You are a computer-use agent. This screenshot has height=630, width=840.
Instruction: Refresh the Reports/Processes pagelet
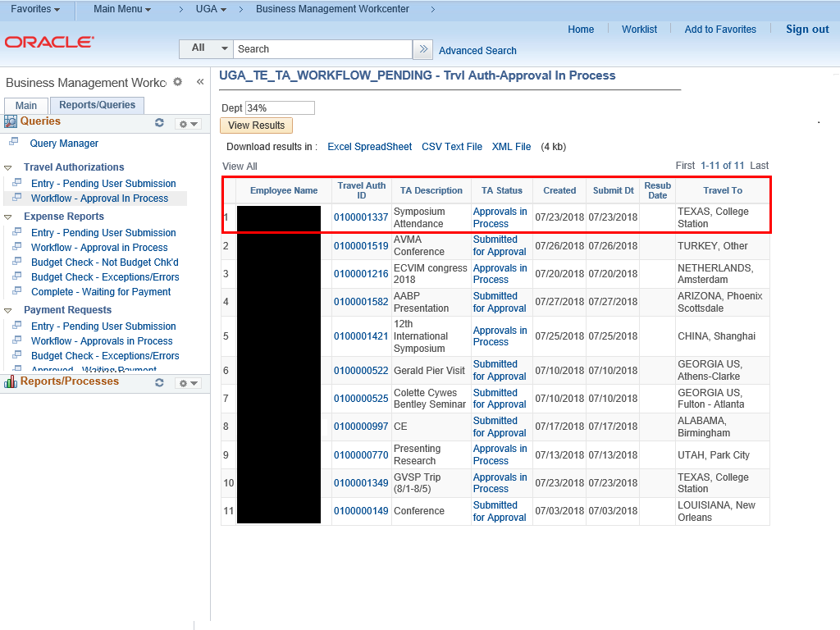point(159,383)
